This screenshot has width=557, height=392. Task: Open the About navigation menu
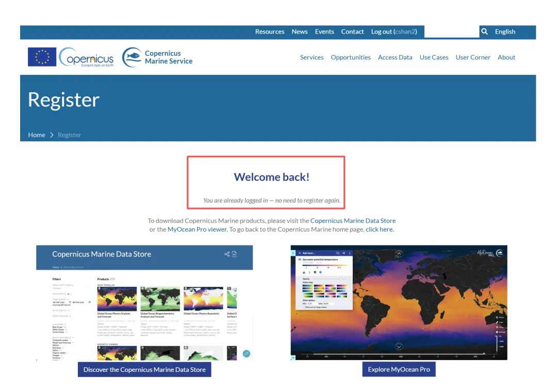tap(506, 57)
